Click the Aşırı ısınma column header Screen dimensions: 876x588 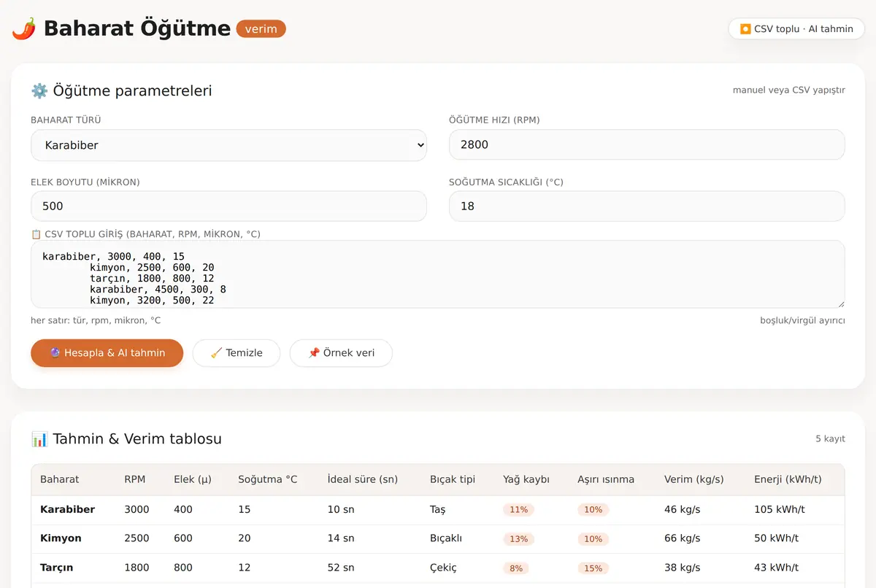606,479
